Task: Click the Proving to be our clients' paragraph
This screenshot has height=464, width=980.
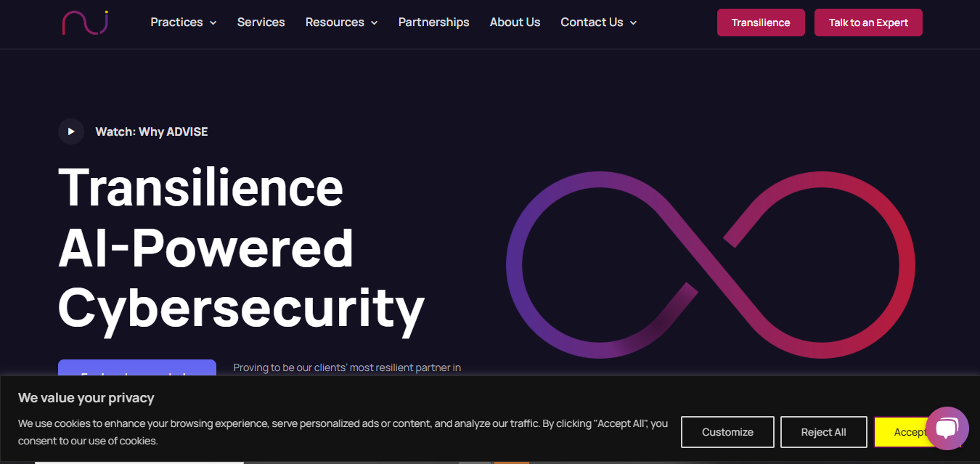Action: [x=347, y=368]
